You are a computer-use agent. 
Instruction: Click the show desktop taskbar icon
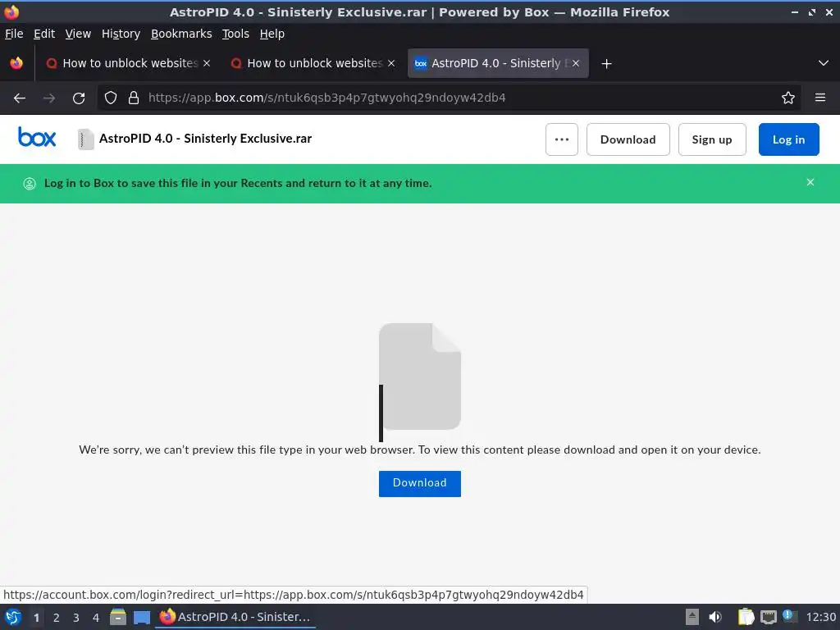142,618
